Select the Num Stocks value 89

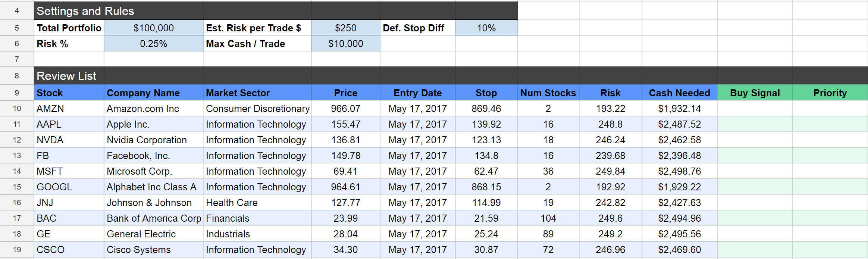coord(548,234)
